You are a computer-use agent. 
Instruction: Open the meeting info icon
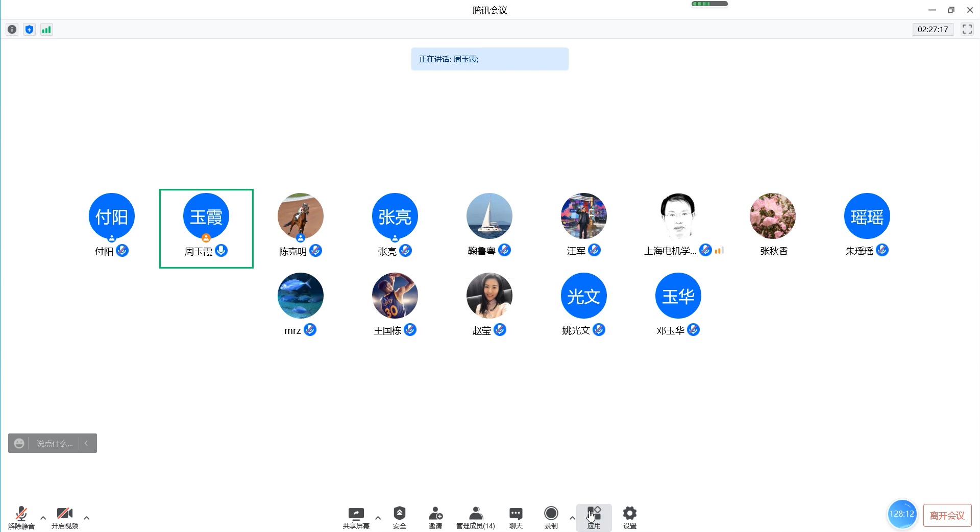12,30
